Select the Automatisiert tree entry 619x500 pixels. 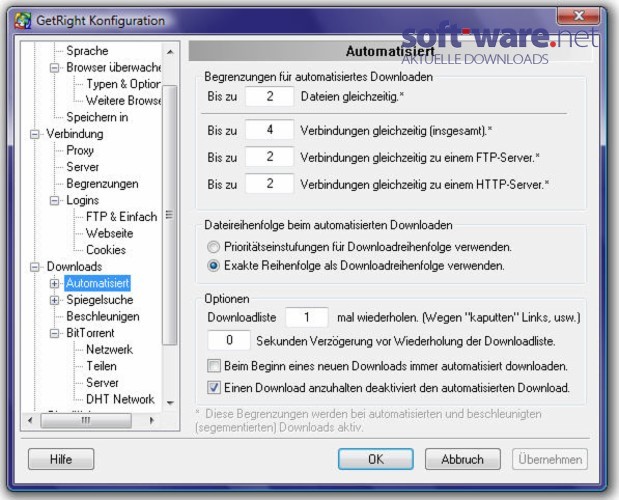pos(97,283)
